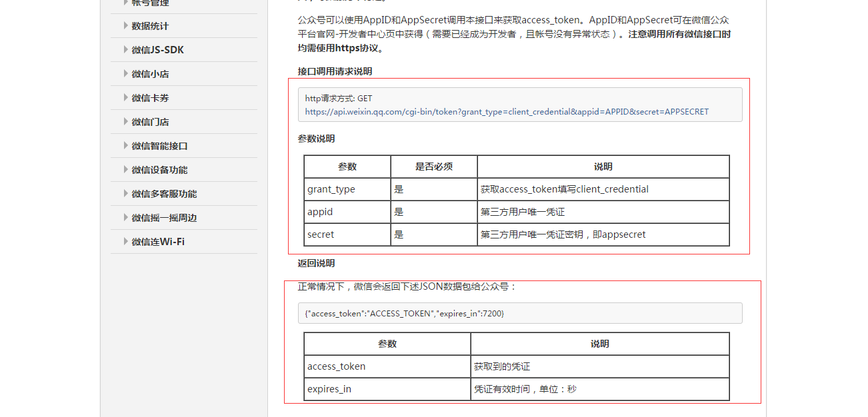Click the bold 注意调用所有微信接口时 notice
This screenshot has height=417, width=868.
(x=679, y=34)
